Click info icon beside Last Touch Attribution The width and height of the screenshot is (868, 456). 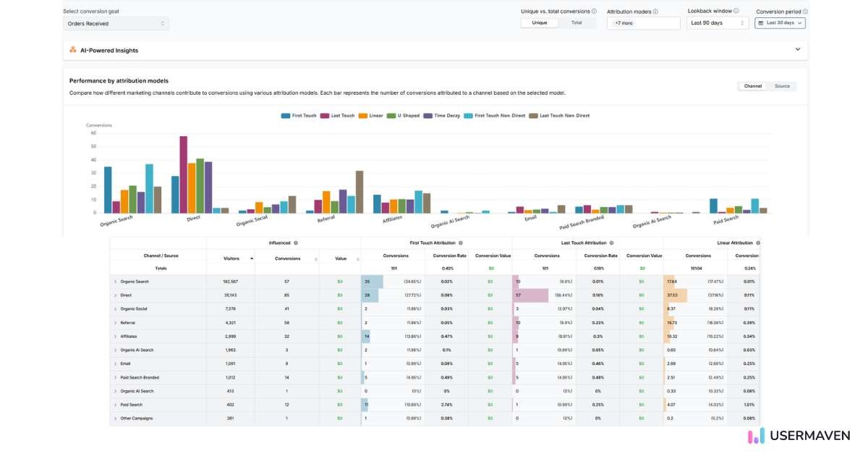611,243
